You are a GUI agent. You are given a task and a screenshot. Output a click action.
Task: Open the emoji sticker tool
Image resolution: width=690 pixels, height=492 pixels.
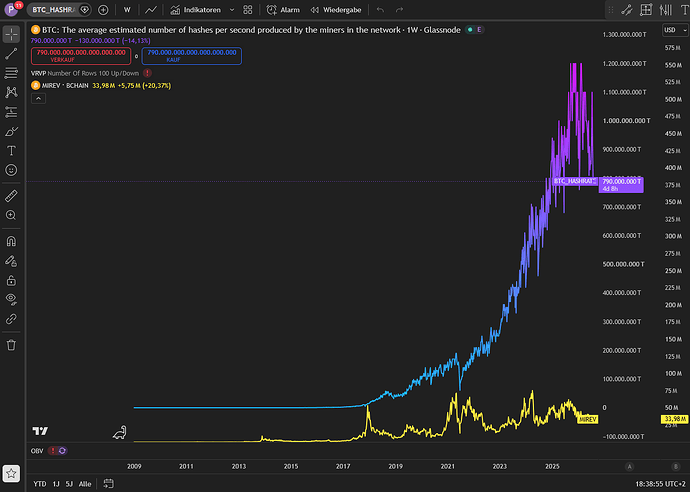click(x=11, y=170)
